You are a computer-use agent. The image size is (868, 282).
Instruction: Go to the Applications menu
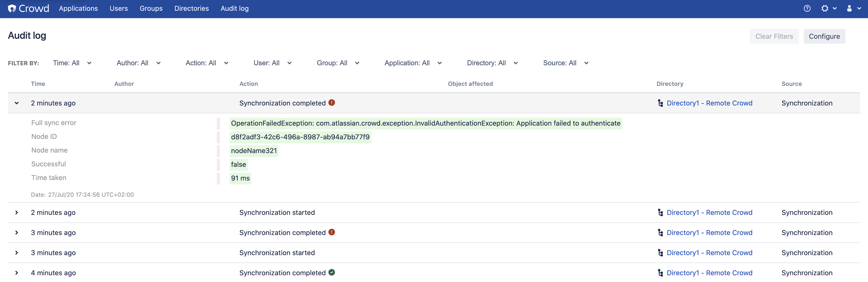click(78, 8)
